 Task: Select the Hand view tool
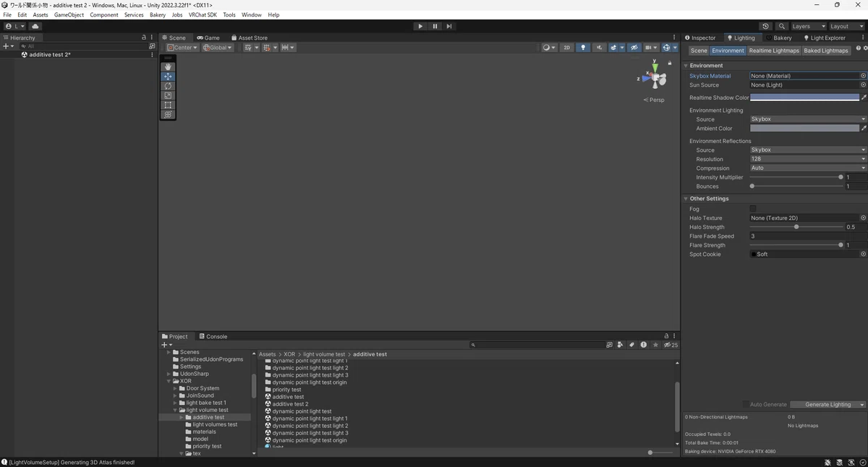point(168,67)
